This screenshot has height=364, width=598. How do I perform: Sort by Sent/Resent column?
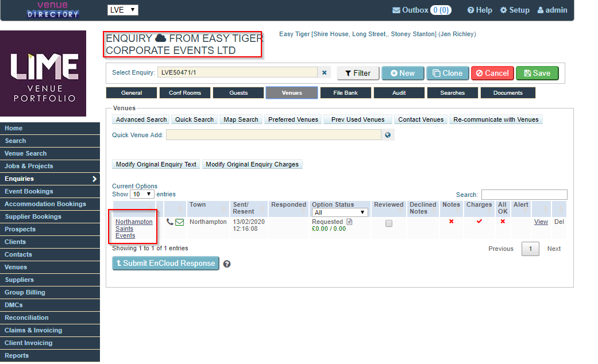[249, 208]
